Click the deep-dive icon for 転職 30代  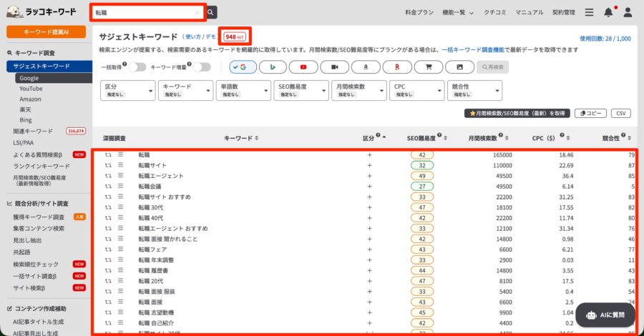[x=108, y=207]
